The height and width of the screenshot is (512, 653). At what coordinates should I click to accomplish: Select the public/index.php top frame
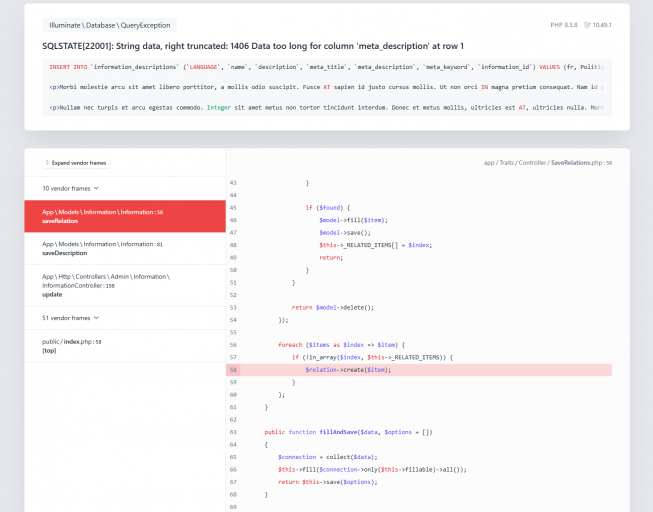pos(125,346)
